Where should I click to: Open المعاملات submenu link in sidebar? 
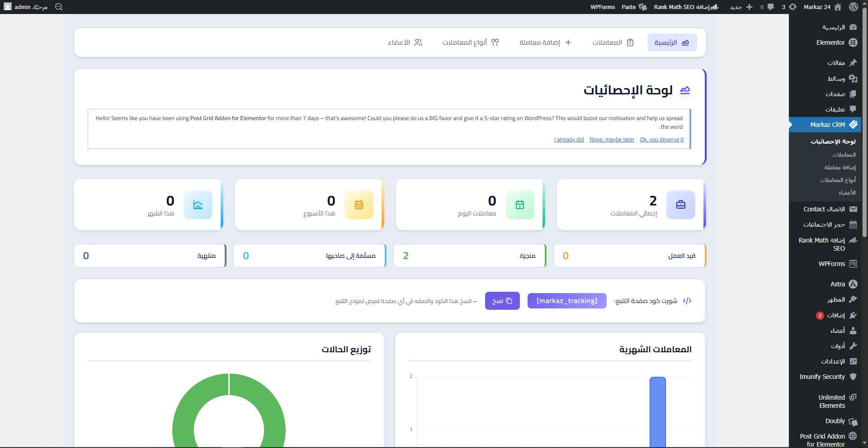pyautogui.click(x=844, y=155)
